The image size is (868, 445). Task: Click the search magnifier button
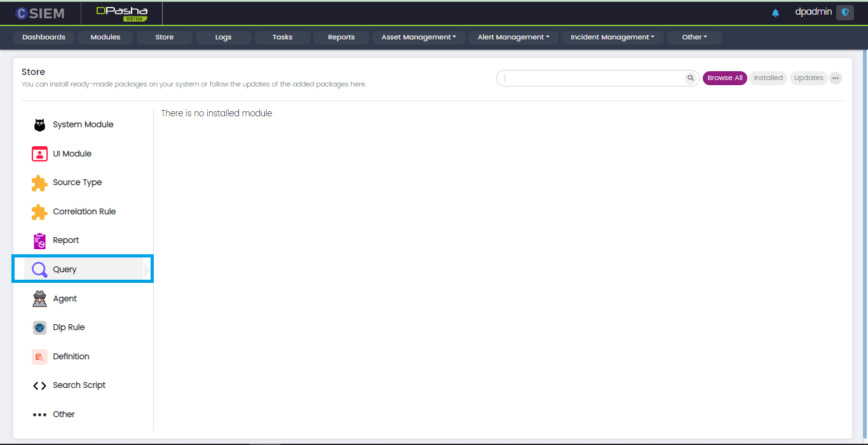click(x=690, y=78)
